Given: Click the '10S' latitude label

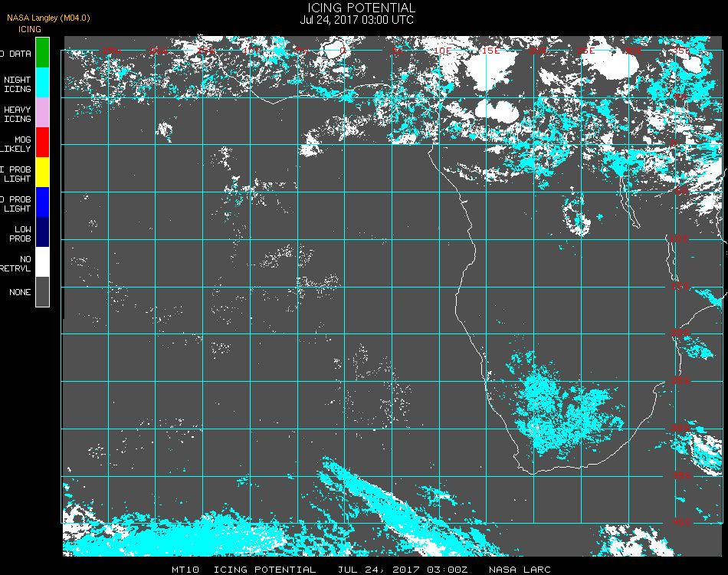Looking at the screenshot, I should [679, 238].
